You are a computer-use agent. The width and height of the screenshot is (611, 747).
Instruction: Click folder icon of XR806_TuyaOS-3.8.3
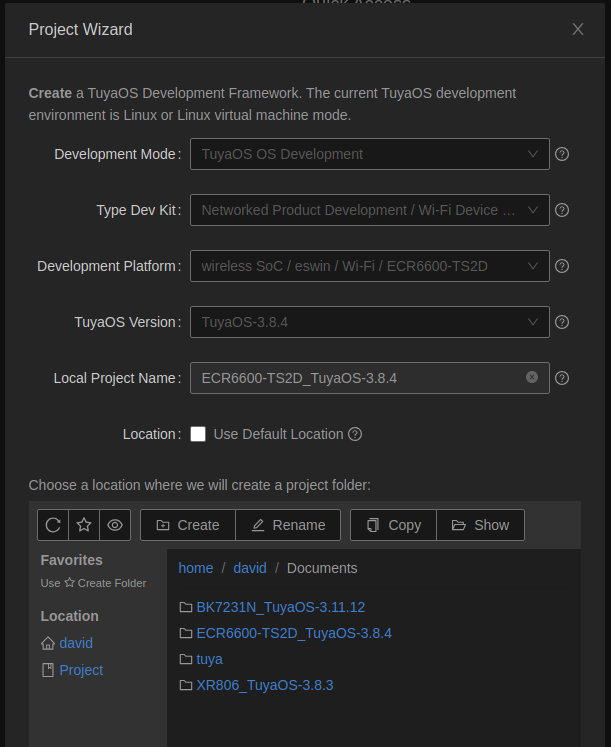(186, 685)
